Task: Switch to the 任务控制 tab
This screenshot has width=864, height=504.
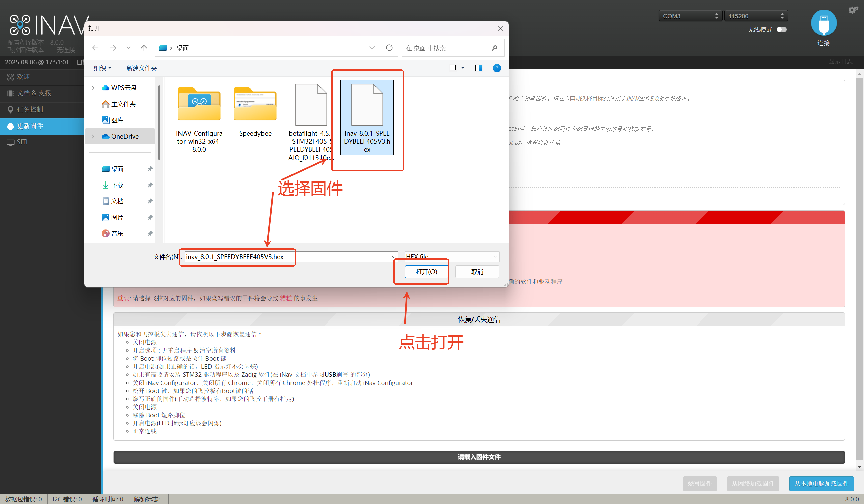Action: click(x=30, y=109)
